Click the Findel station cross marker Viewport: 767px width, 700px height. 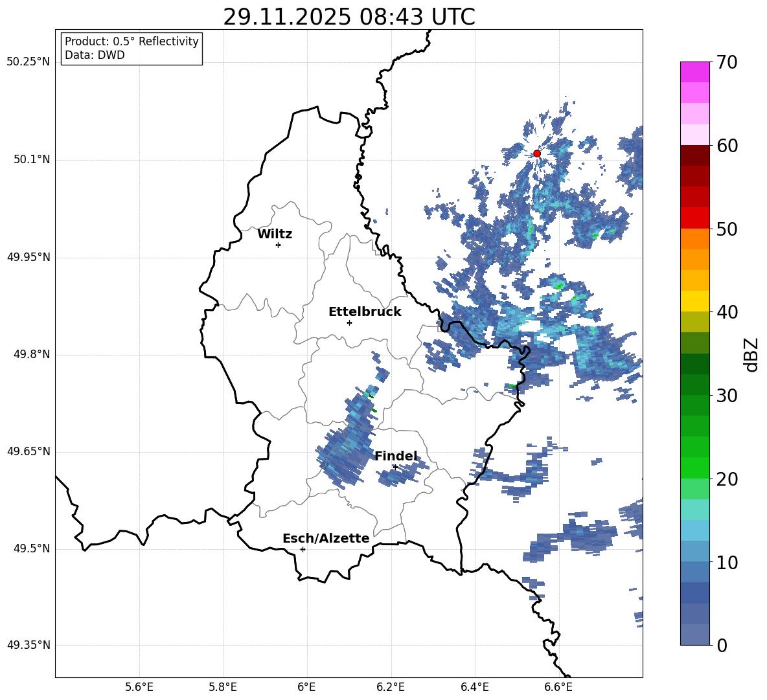pos(395,468)
